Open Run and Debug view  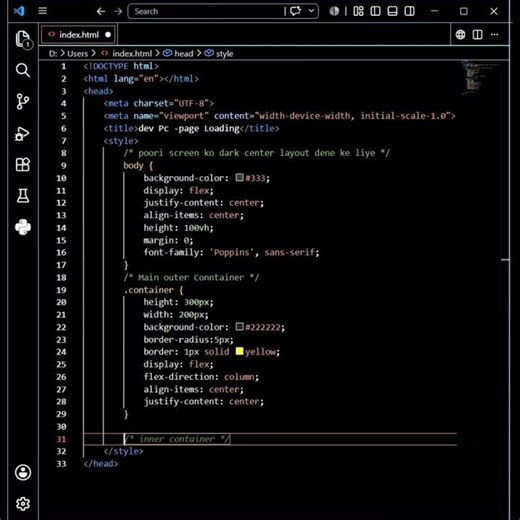tap(23, 133)
